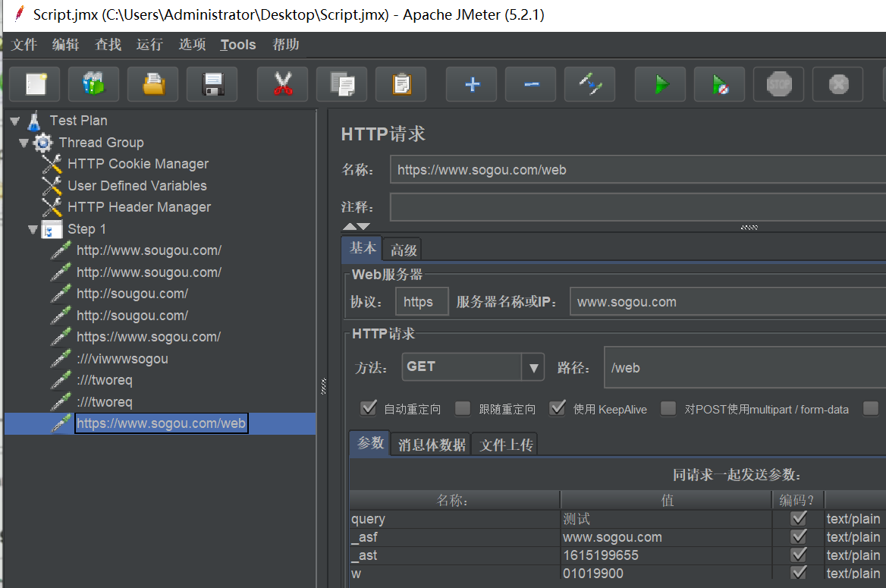Click the expand panel down arrow
The width and height of the screenshot is (886, 588).
(x=363, y=226)
